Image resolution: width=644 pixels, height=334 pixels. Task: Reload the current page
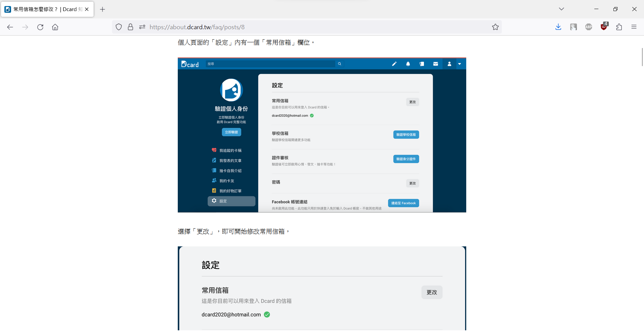[x=40, y=27]
